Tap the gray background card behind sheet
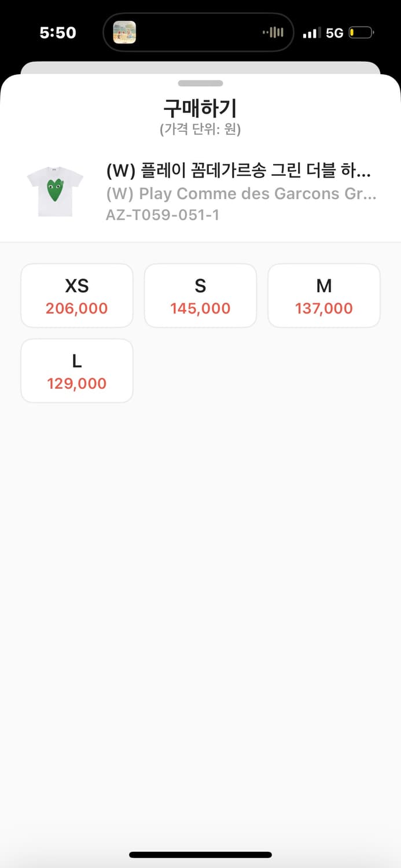401x868 pixels. (x=200, y=68)
